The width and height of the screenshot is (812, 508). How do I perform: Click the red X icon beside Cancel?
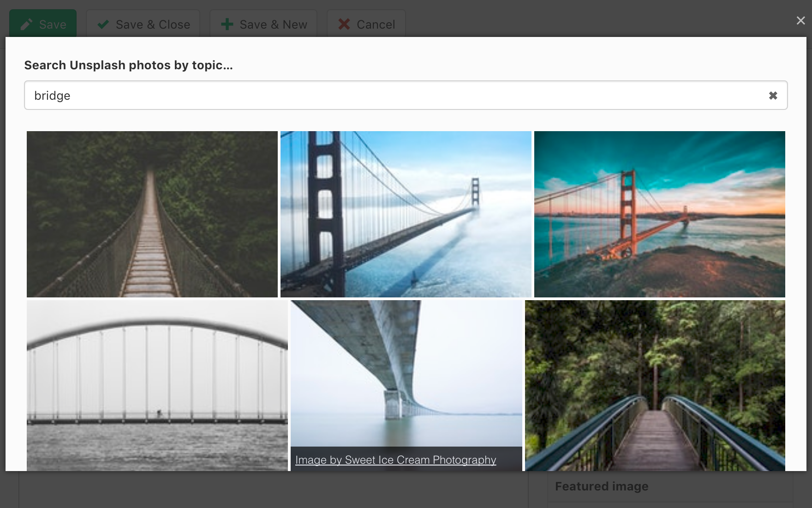coord(344,24)
